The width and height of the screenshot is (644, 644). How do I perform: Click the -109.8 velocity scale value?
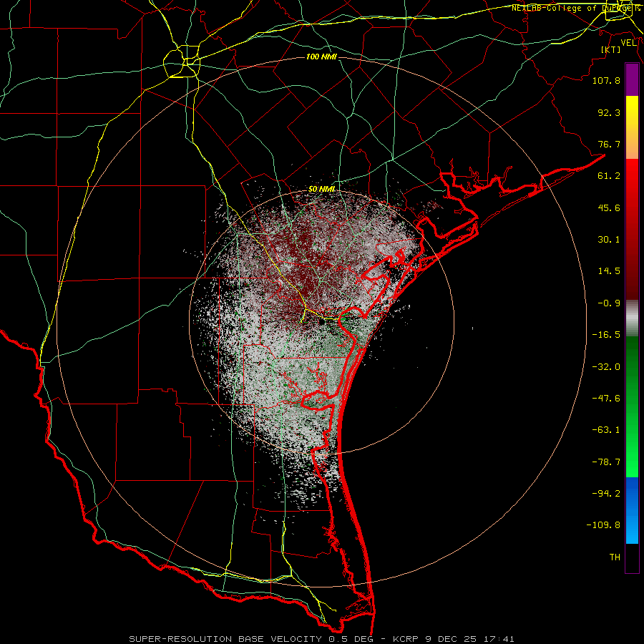(x=603, y=525)
